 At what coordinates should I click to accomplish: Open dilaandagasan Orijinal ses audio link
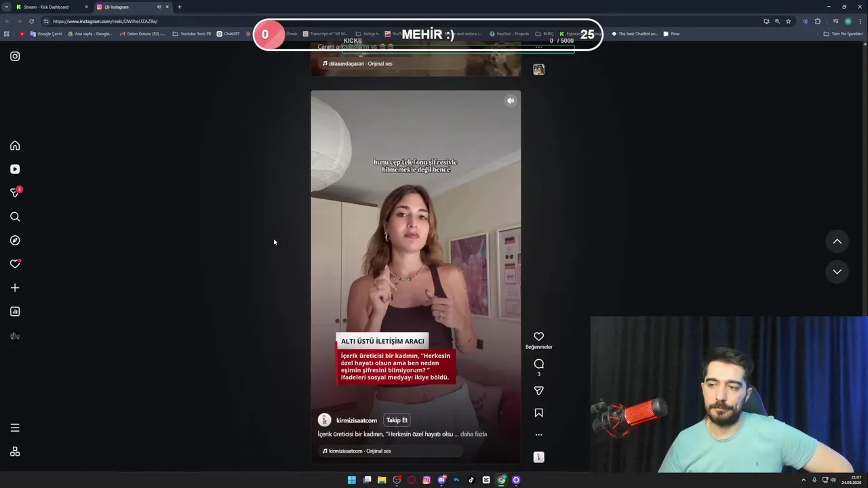(358, 64)
